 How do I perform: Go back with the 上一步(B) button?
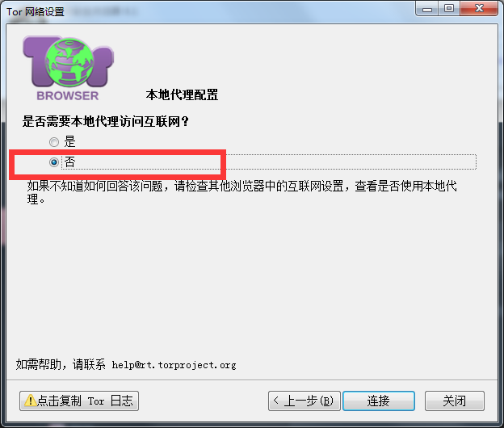click(x=304, y=401)
